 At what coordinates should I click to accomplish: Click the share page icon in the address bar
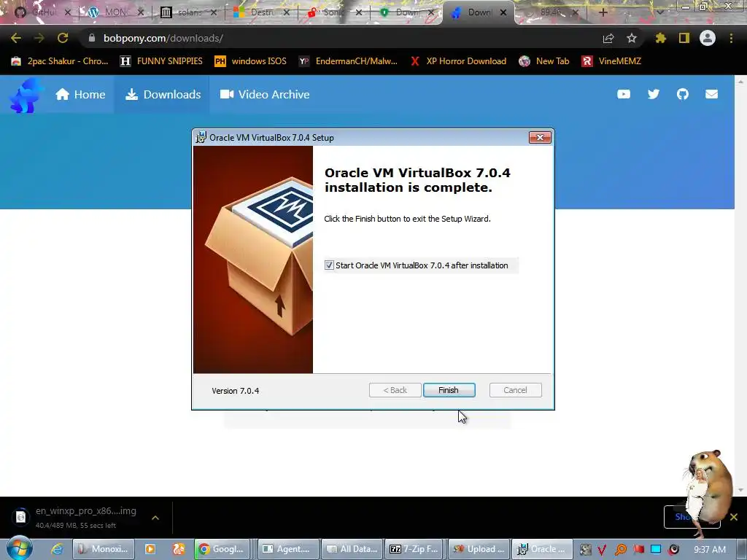[x=608, y=38]
